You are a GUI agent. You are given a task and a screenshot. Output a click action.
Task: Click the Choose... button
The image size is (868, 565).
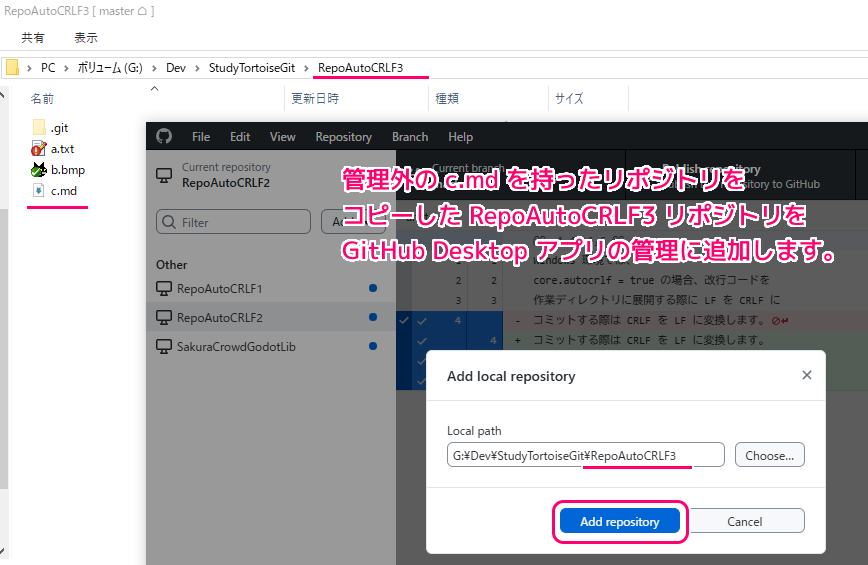[x=769, y=455]
